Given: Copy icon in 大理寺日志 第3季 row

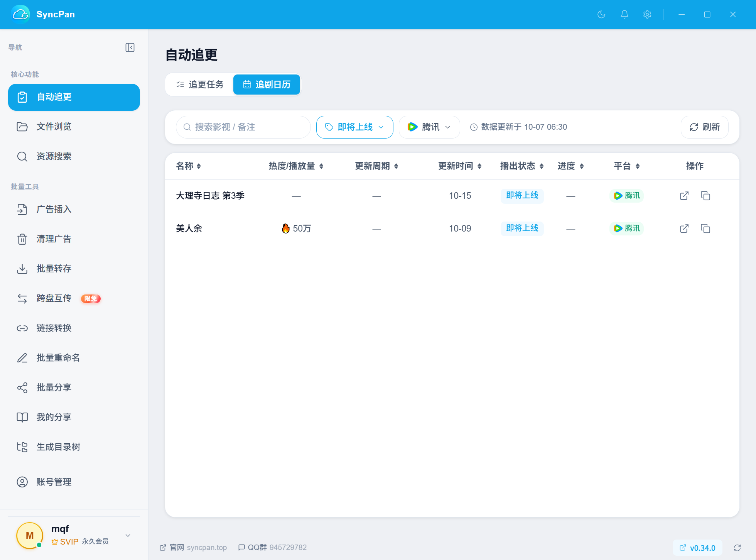Looking at the screenshot, I should click(x=705, y=196).
